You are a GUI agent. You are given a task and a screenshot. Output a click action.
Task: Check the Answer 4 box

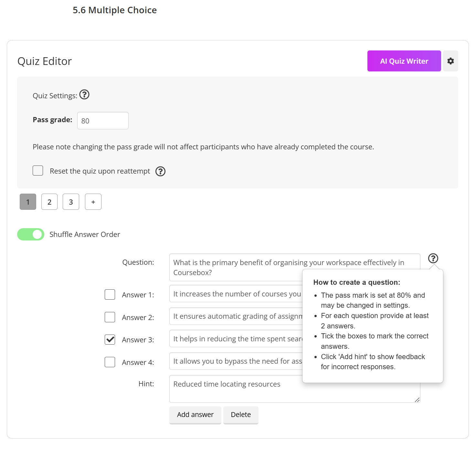pos(110,362)
